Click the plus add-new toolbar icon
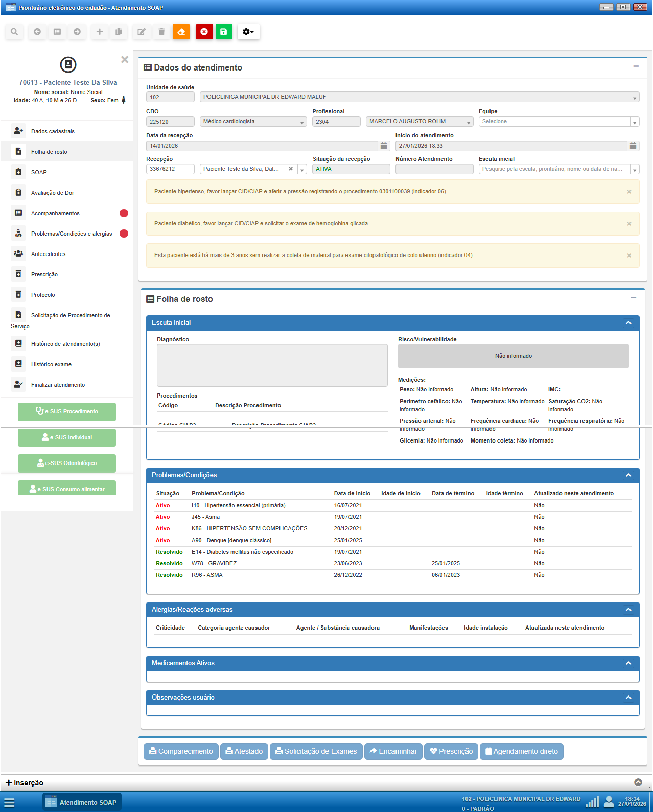This screenshot has height=812, width=653. [x=100, y=32]
